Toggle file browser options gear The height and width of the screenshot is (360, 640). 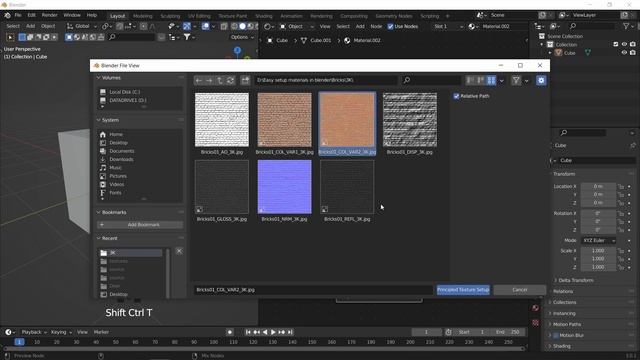pos(541,80)
